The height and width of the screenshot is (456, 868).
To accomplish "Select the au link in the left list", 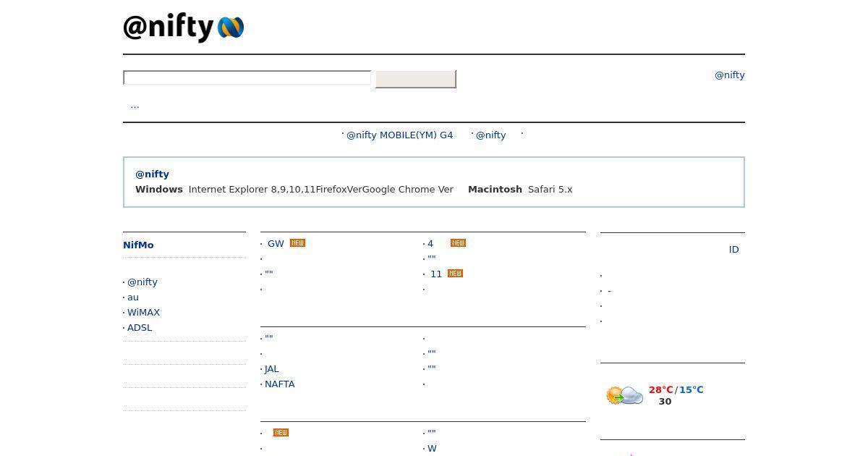I will pyautogui.click(x=133, y=297).
